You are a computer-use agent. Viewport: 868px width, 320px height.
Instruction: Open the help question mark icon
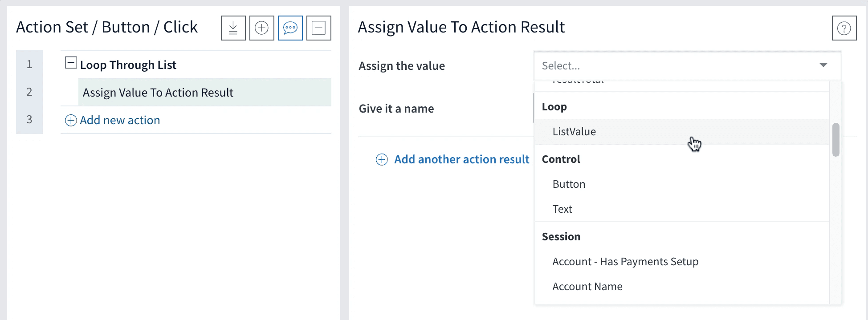pos(844,28)
